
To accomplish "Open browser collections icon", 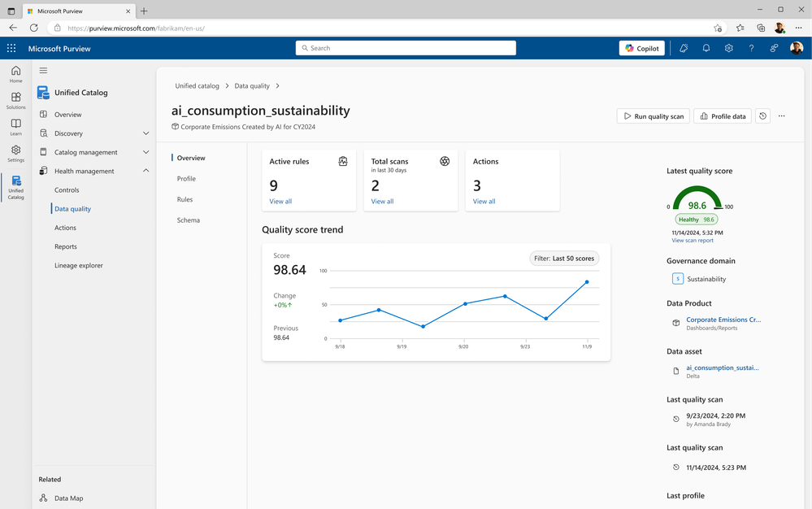I will 761,28.
